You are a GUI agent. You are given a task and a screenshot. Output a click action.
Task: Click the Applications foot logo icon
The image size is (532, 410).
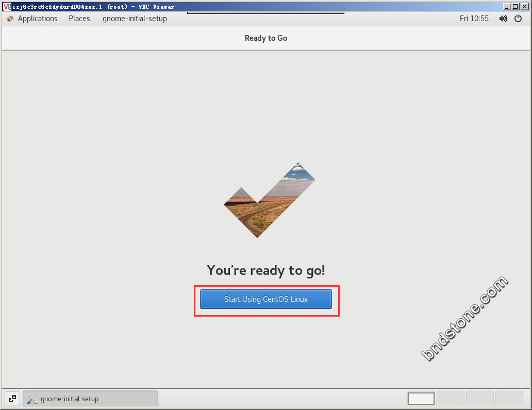point(10,19)
